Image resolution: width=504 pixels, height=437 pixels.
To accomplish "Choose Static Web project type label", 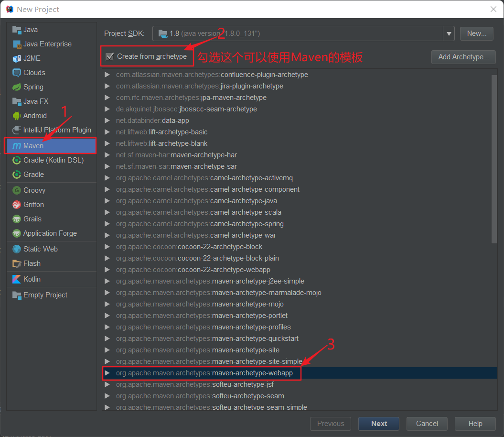I will click(41, 249).
